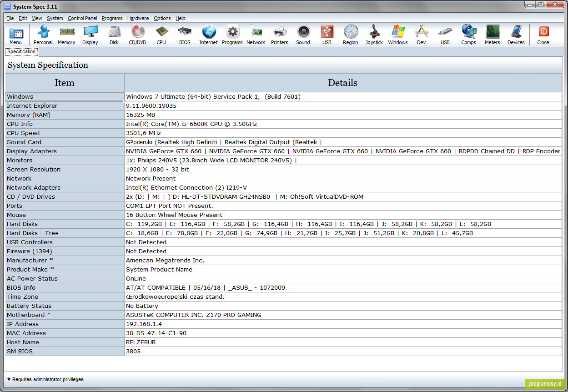Viewport: 568px width, 392px height.
Task: Click the 1920 X 1080 - 32 bit value
Action: [157, 169]
